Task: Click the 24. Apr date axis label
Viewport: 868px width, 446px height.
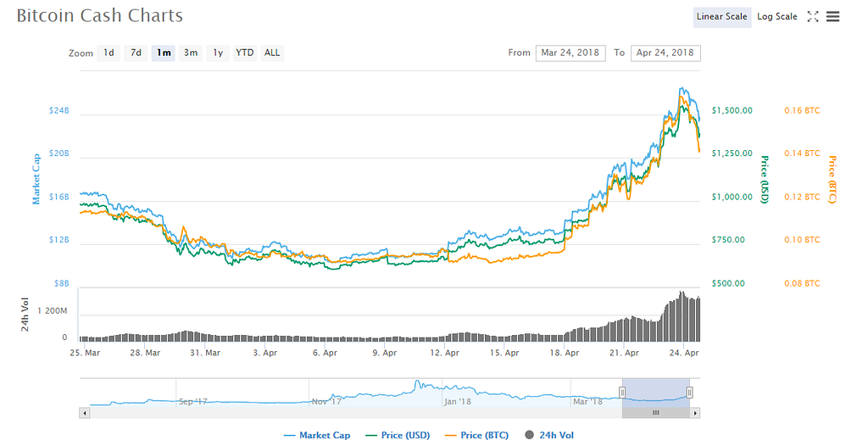Action: [x=684, y=353]
